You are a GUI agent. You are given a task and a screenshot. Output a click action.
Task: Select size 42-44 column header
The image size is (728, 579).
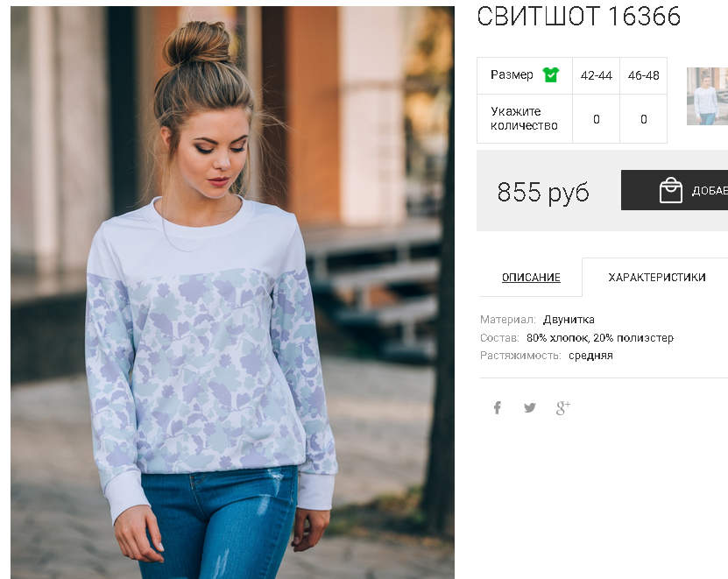[596, 75]
